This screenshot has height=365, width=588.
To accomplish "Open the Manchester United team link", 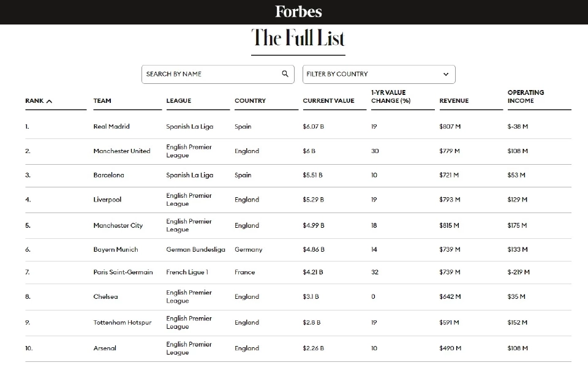I will [122, 151].
